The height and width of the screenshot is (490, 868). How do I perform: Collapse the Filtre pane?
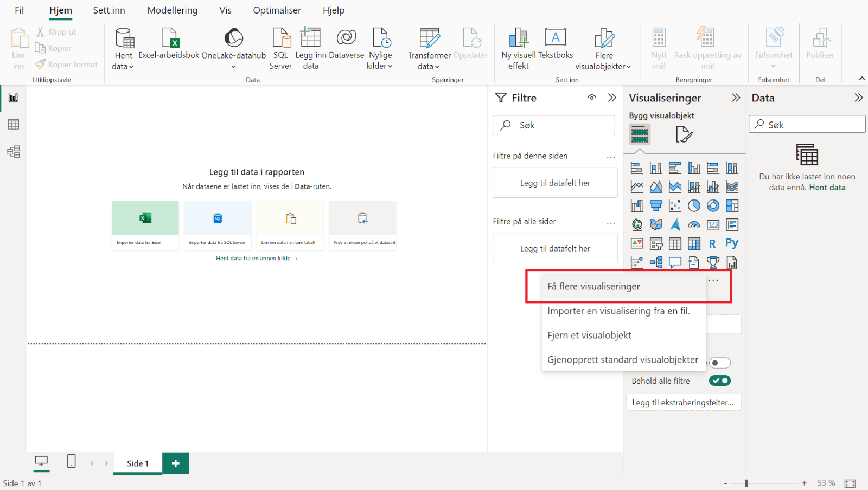coord(612,98)
